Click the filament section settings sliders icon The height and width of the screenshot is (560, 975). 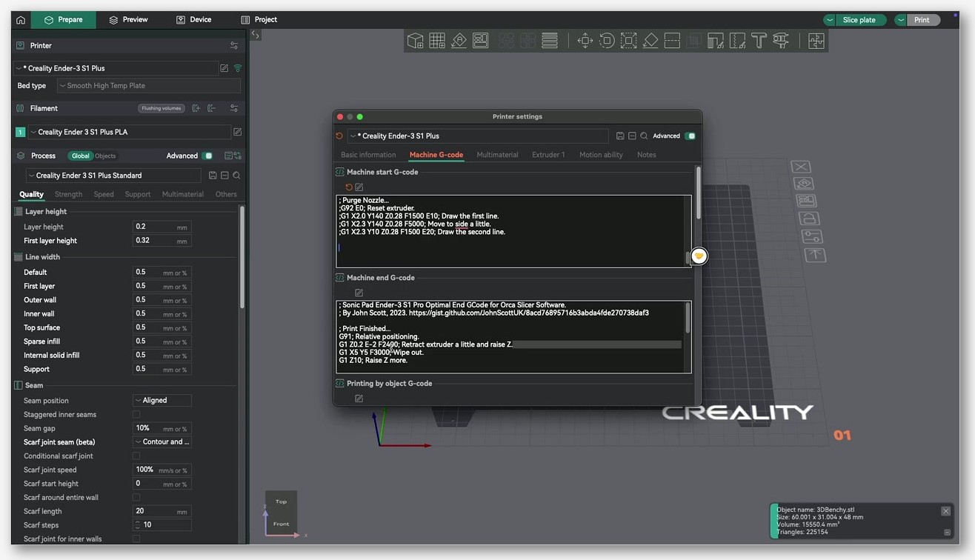[x=234, y=108]
